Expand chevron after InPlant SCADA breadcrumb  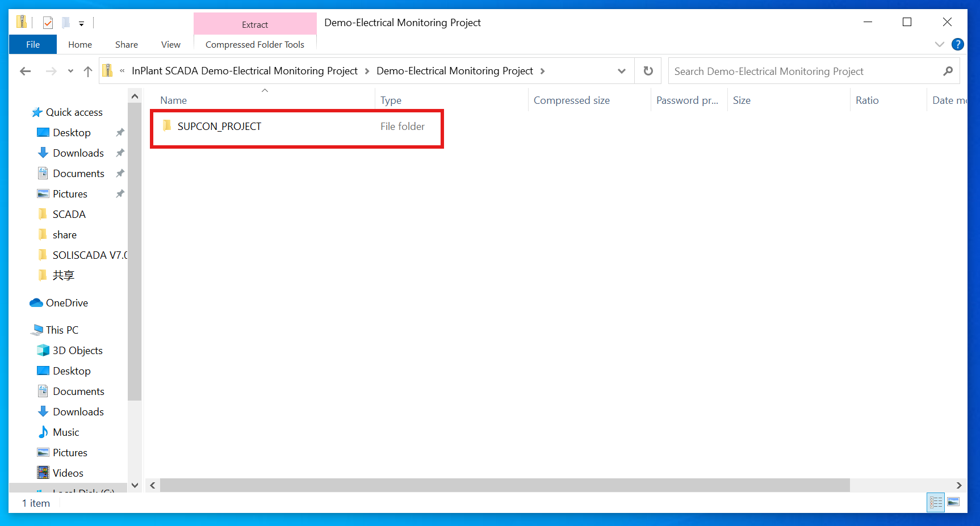click(367, 71)
